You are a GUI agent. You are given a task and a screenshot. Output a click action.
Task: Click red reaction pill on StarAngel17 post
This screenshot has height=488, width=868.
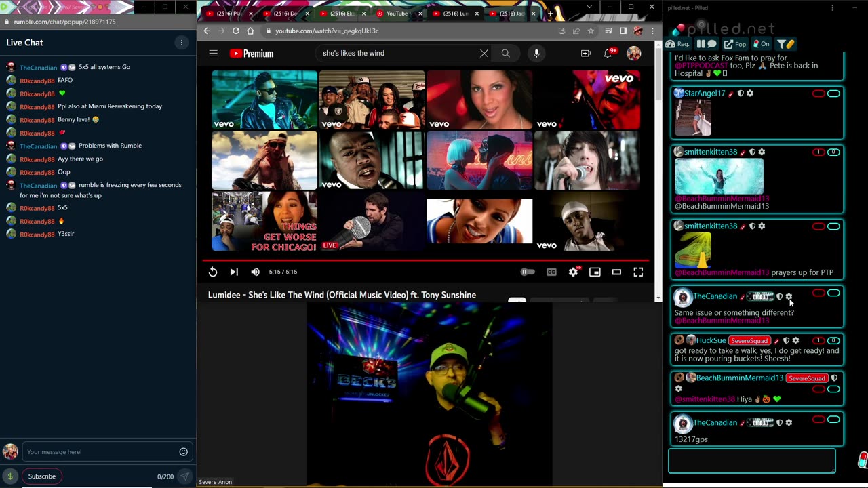[818, 94]
